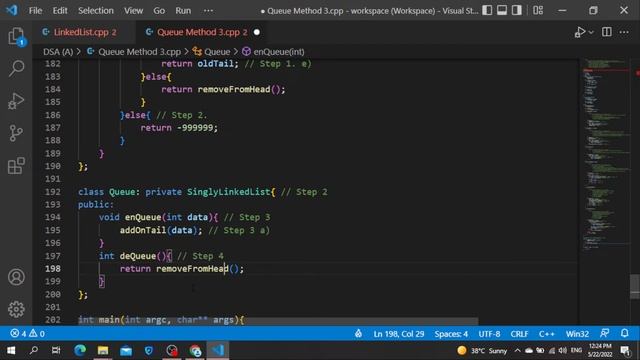640x360 pixels.
Task: Change language mode via C++
Action: click(547, 334)
